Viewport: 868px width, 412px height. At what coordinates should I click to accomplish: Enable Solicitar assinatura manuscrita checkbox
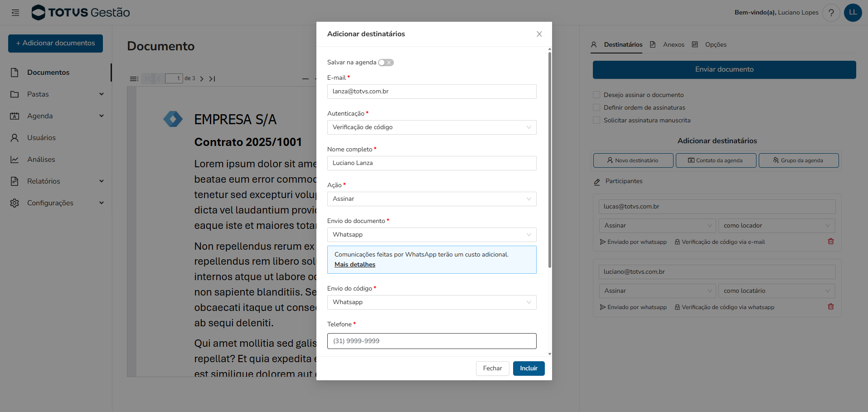click(596, 121)
